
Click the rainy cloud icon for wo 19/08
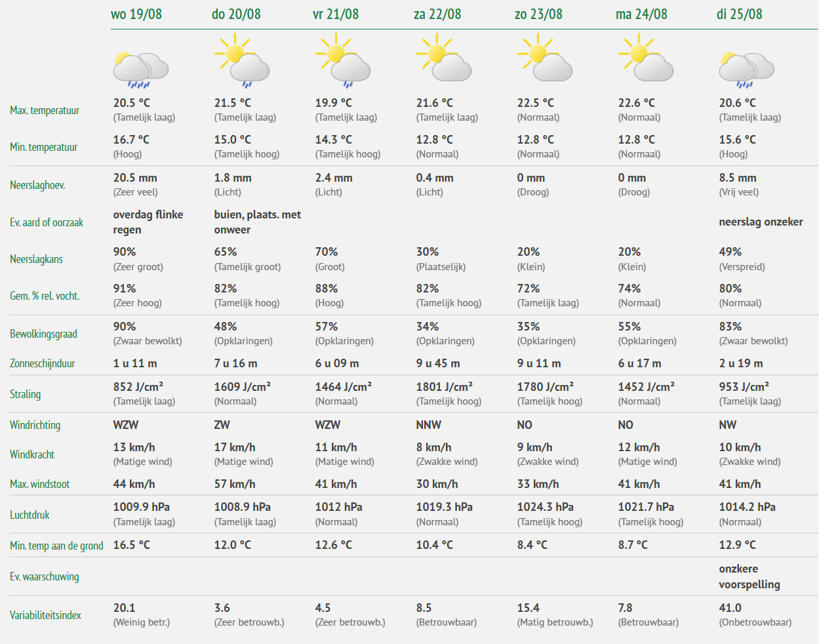[141, 70]
